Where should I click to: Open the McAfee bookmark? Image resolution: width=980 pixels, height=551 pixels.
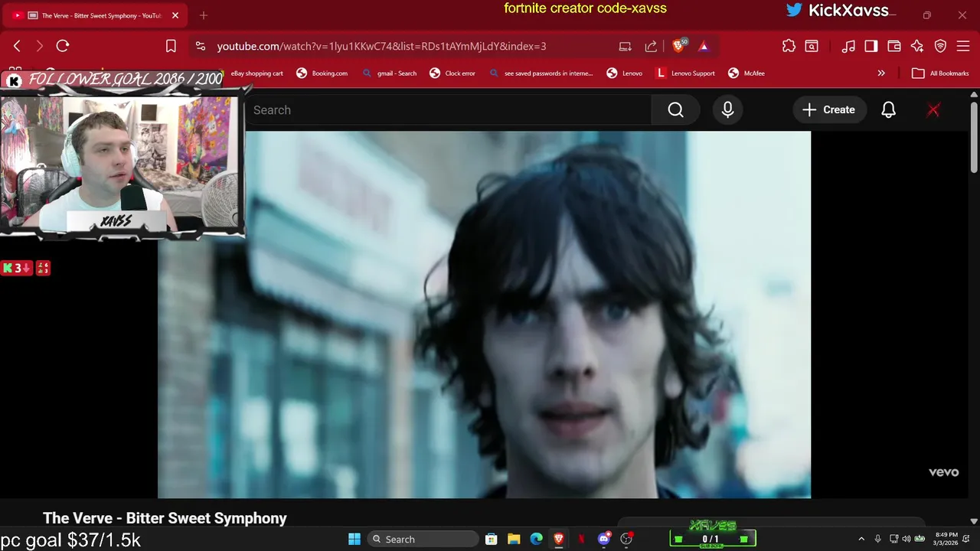pyautogui.click(x=746, y=73)
